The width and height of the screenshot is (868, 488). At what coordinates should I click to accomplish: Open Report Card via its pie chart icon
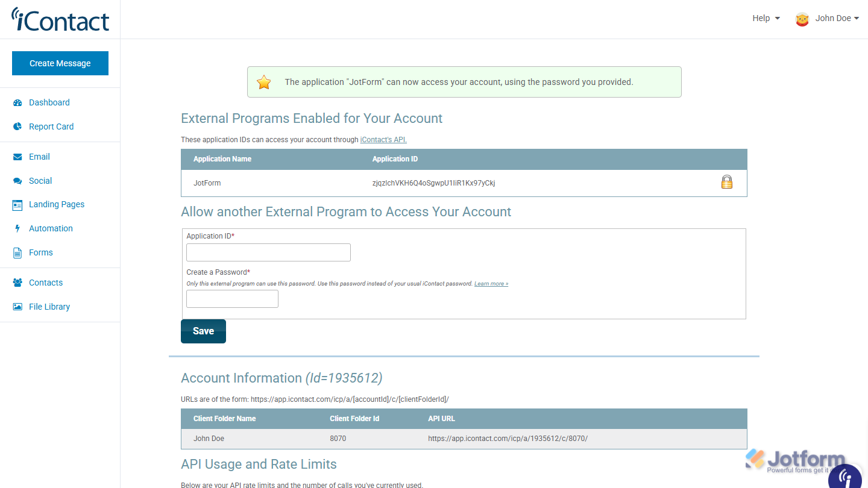[x=19, y=127]
